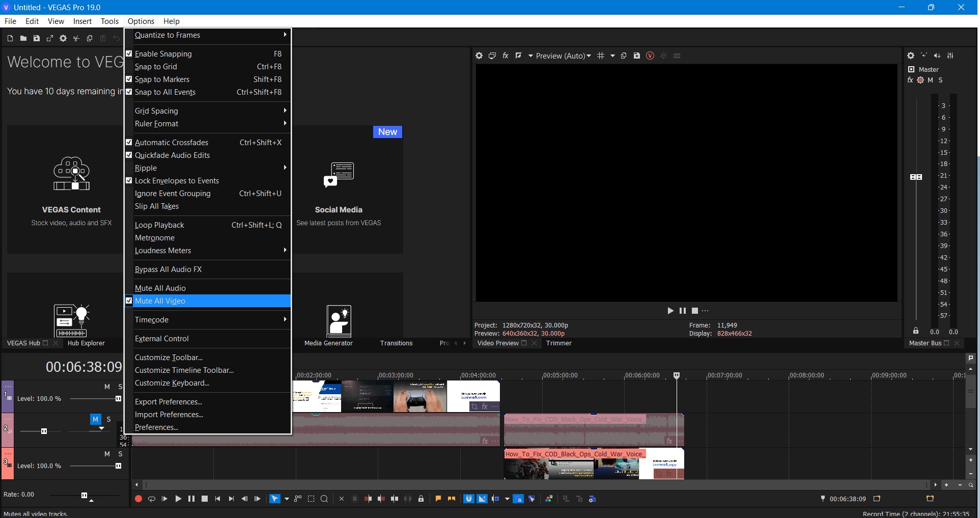Open the Master Bus gear settings icon
Viewport: 980px width, 518px height.
tap(911, 56)
